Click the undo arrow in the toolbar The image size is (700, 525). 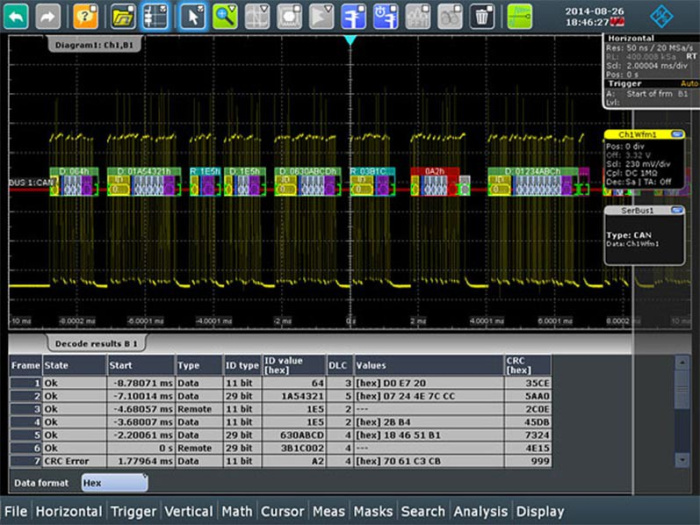17,16
